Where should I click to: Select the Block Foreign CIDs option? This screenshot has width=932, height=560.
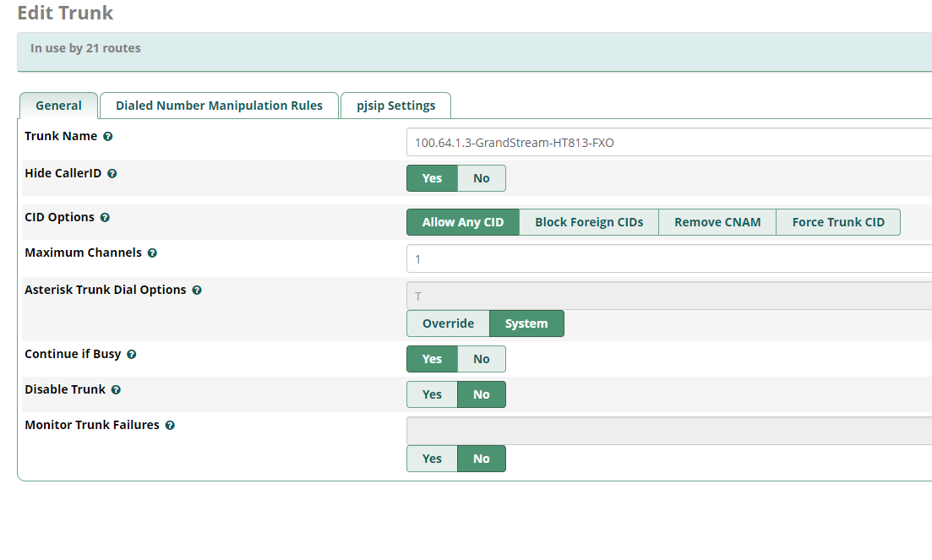(588, 221)
